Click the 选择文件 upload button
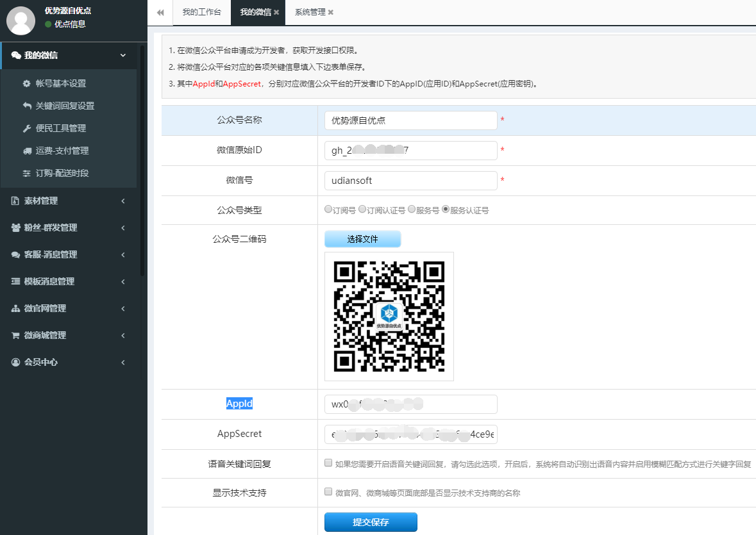 362,239
